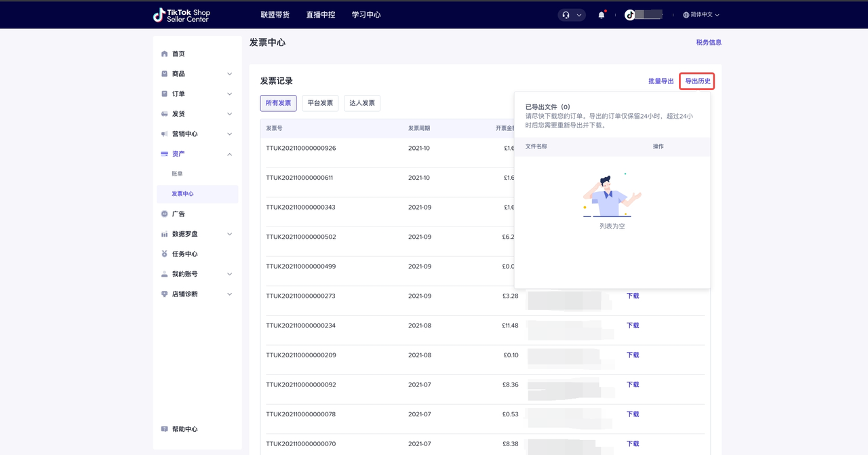
Task: Click the headset customer support icon
Action: click(566, 15)
